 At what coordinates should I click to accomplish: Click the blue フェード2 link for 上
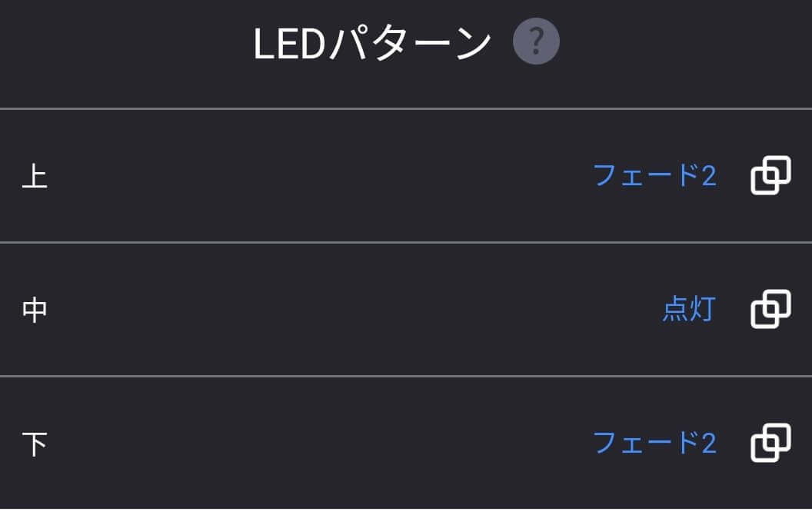click(654, 175)
